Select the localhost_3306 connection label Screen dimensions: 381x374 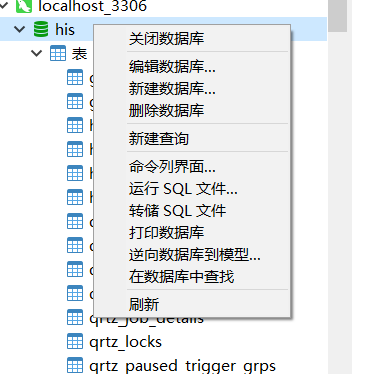pos(92,6)
